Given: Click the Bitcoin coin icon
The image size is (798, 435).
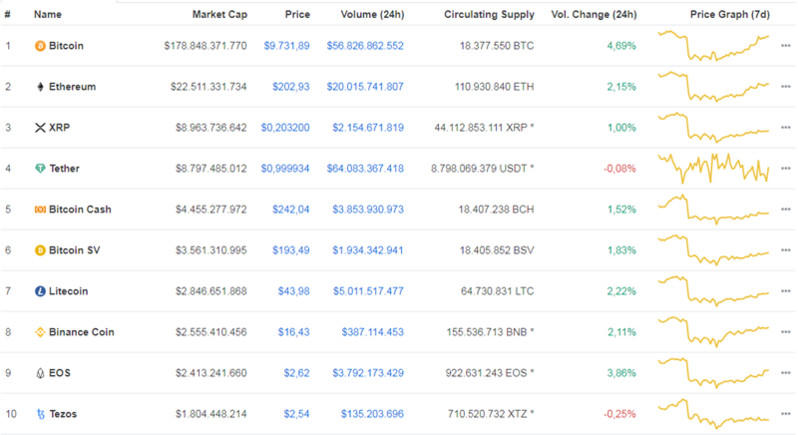Looking at the screenshot, I should pos(40,46).
